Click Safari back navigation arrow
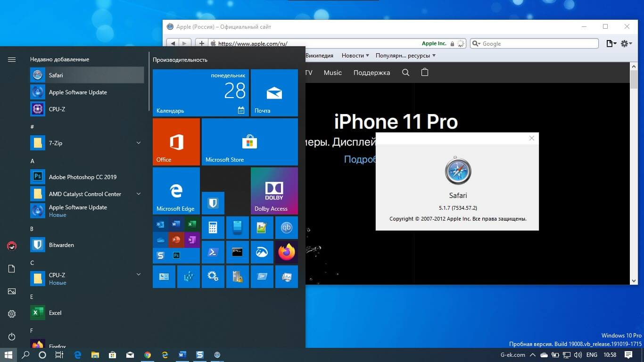The image size is (644, 362). coord(173,43)
